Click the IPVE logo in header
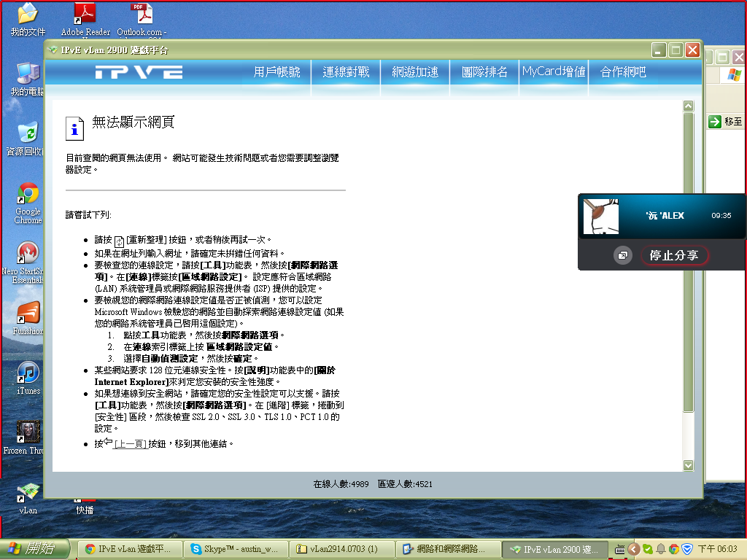The height and width of the screenshot is (560, 747). pyautogui.click(x=139, y=72)
